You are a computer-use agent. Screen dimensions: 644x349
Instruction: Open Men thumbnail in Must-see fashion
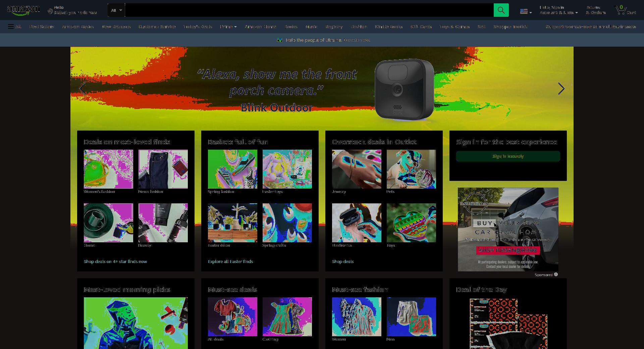(411, 317)
